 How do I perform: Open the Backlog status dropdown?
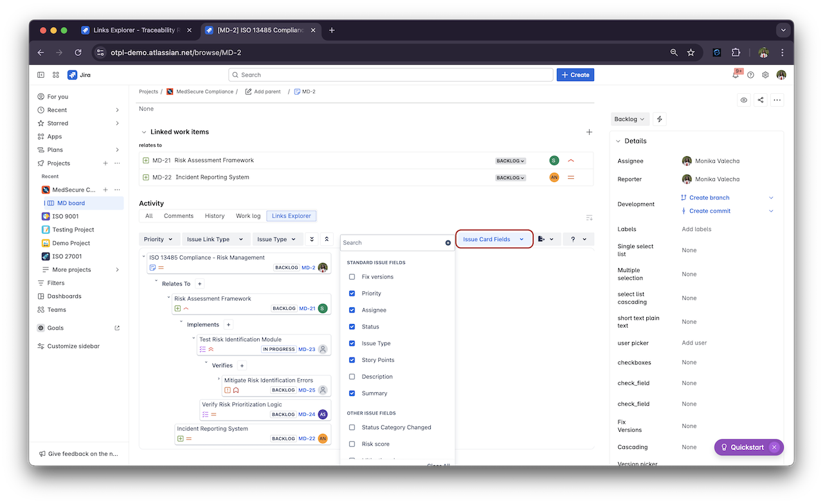629,119
